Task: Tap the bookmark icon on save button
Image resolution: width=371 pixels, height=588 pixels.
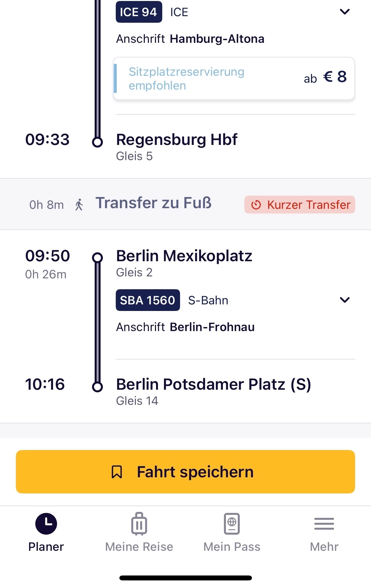Action: click(117, 472)
